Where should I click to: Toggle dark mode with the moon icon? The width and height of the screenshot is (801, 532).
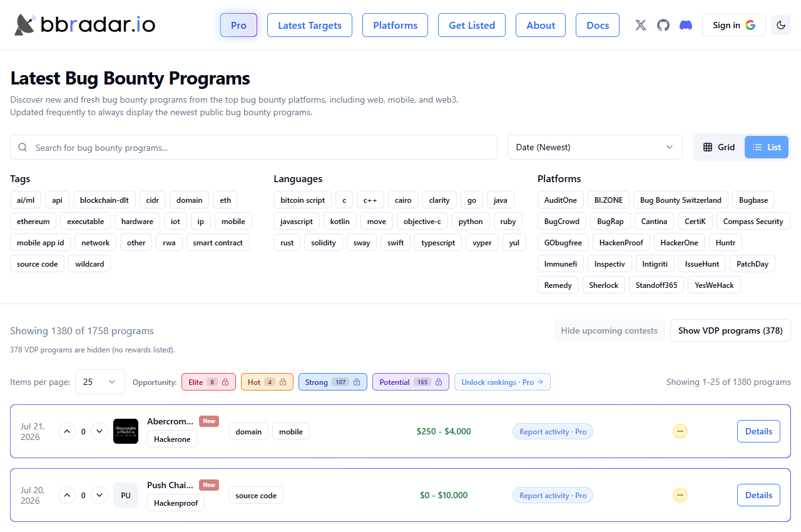tap(781, 25)
